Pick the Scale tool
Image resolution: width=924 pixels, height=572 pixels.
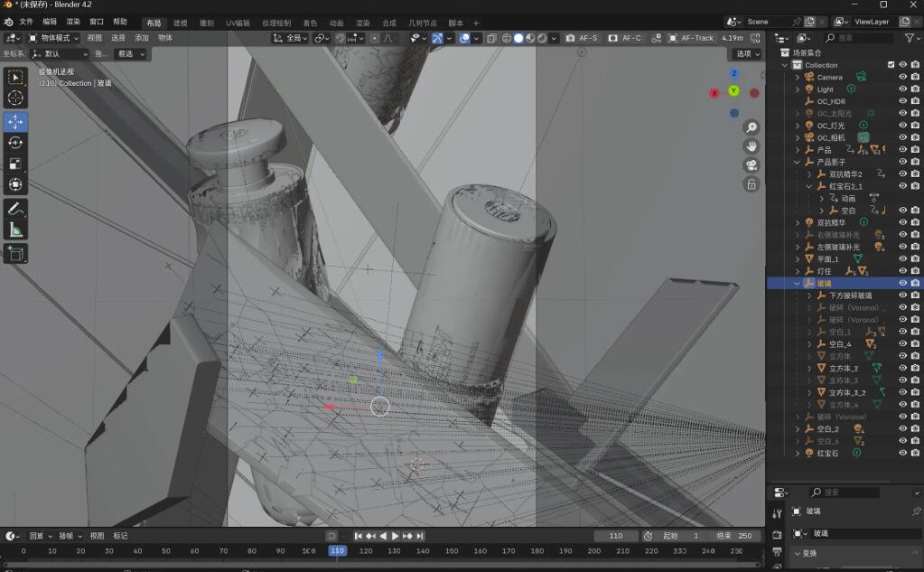[15, 164]
